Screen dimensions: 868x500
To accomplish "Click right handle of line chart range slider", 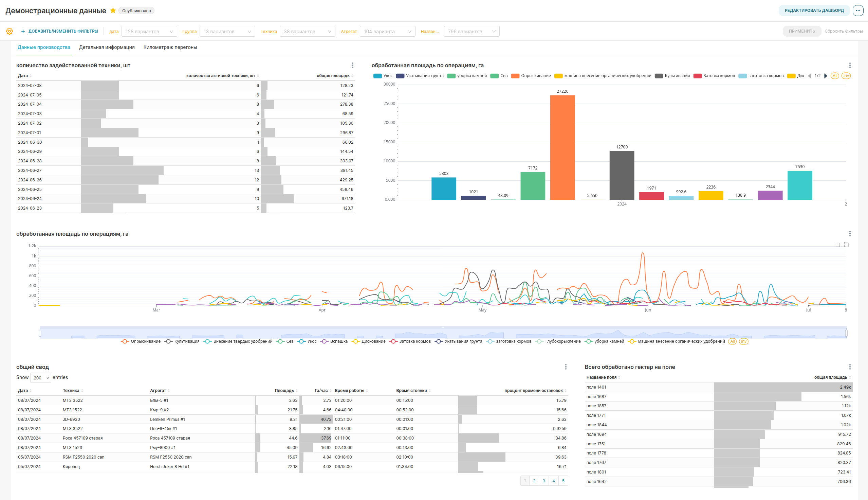I will [x=846, y=333].
